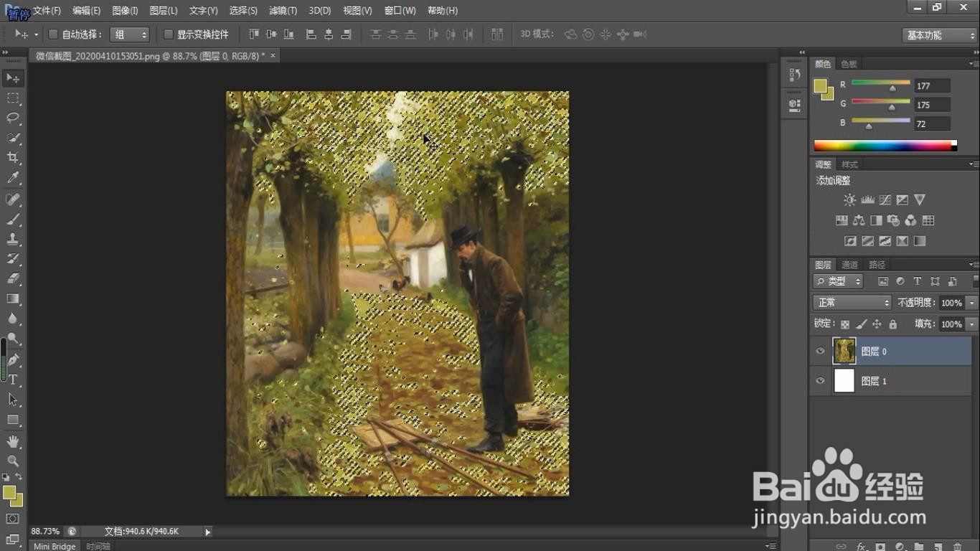Viewport: 980px width, 551px height.
Task: Select the Quick Selection tool
Action: [x=13, y=138]
